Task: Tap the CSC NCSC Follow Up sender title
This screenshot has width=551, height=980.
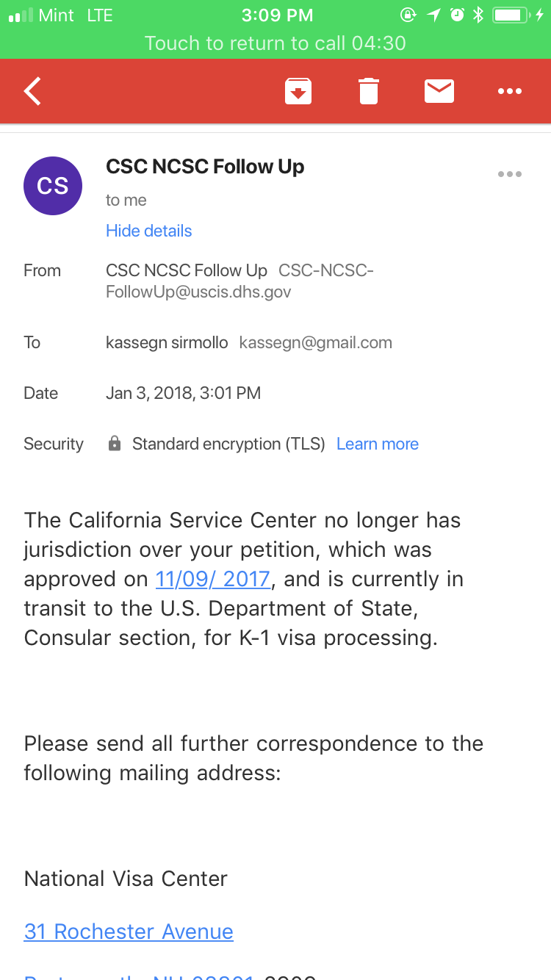Action: tap(205, 167)
